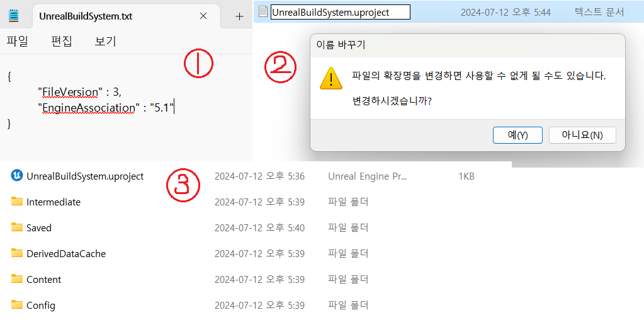
Task: Click the "EngineAssociation" : "5.1" line
Action: (x=106, y=108)
